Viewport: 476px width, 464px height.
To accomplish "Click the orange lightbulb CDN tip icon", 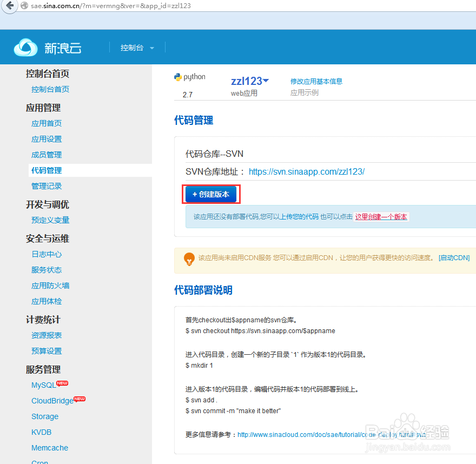I will click(x=189, y=259).
